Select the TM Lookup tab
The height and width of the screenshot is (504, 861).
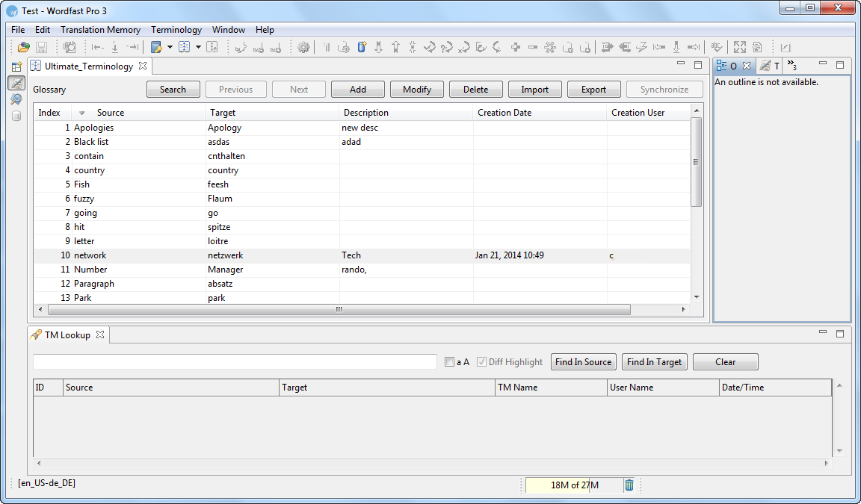tap(67, 335)
